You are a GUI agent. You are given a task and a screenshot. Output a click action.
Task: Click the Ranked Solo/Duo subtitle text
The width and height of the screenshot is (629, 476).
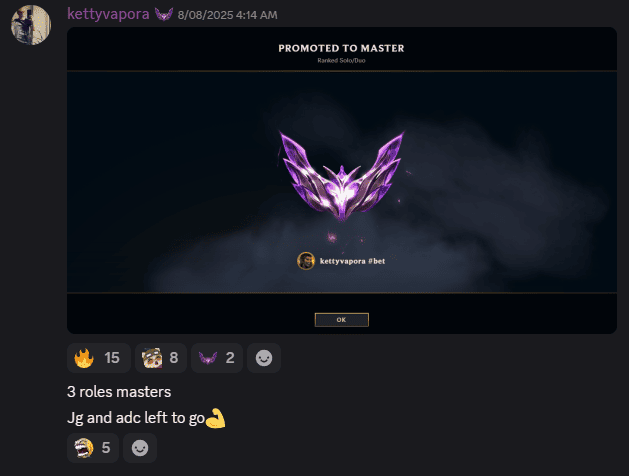coord(341,61)
